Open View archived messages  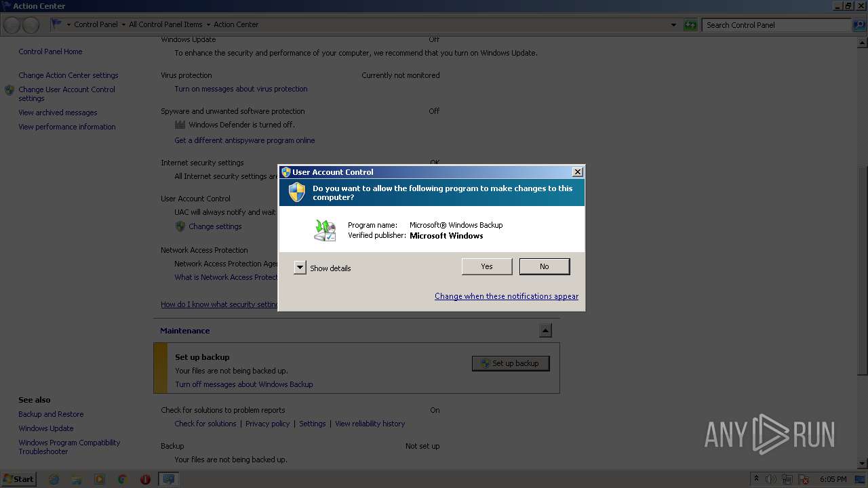pyautogui.click(x=58, y=113)
